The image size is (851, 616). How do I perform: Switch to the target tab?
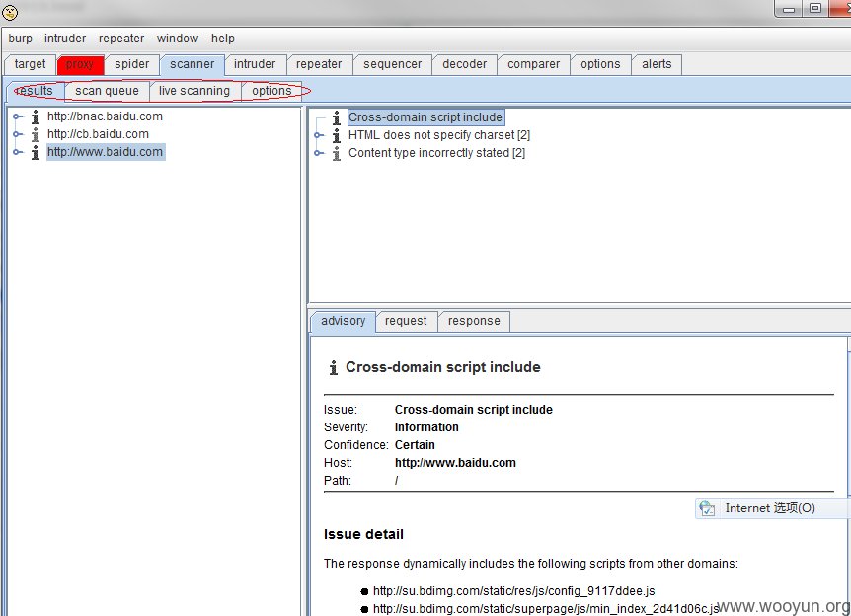[30, 64]
